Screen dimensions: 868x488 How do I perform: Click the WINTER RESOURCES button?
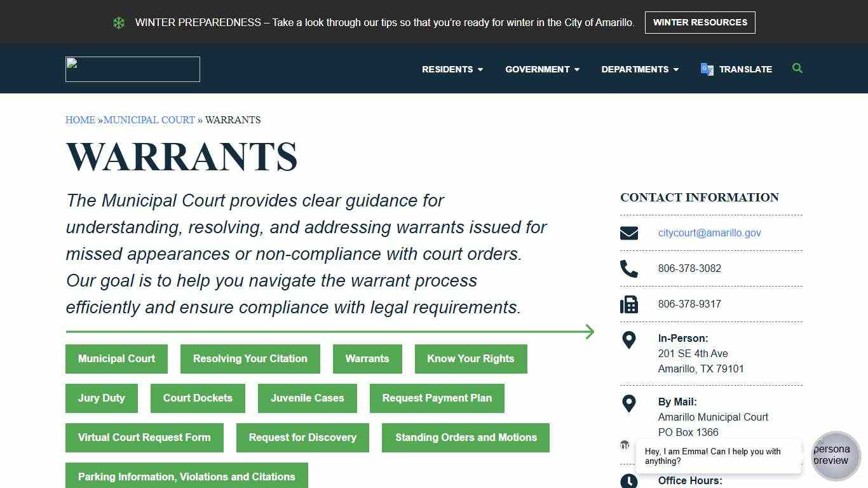700,22
